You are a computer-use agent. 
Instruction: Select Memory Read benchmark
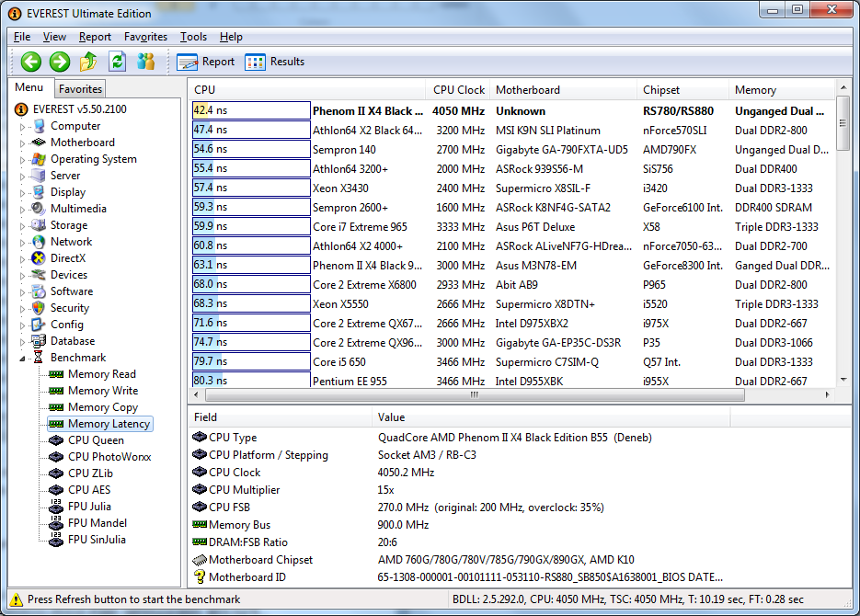(101, 374)
